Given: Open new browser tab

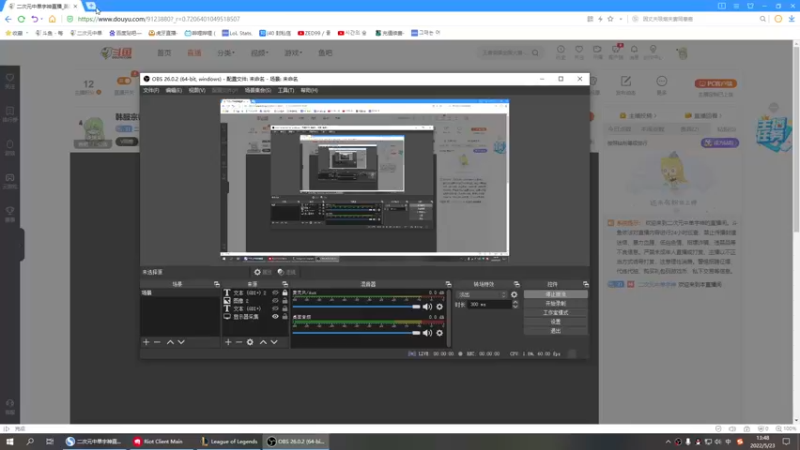Looking at the screenshot, I should (x=91, y=6).
